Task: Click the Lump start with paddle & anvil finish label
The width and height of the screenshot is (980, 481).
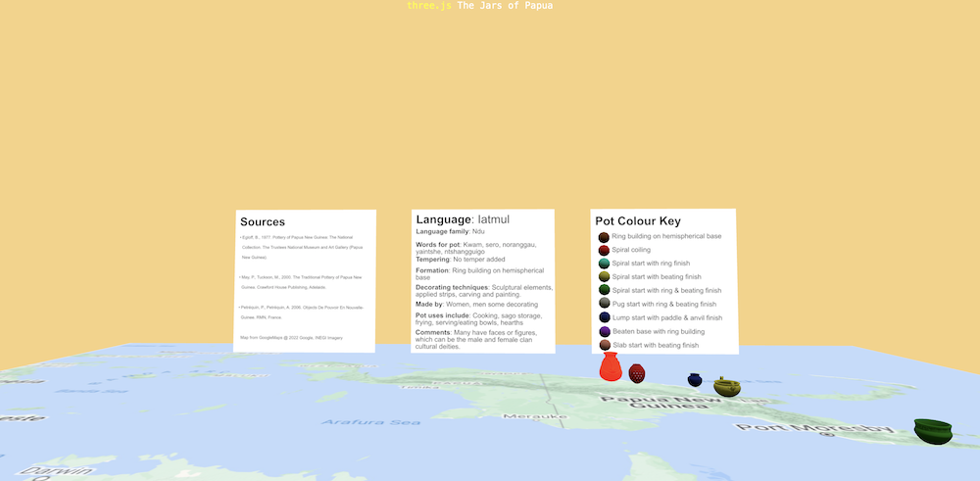Action: [x=666, y=318]
